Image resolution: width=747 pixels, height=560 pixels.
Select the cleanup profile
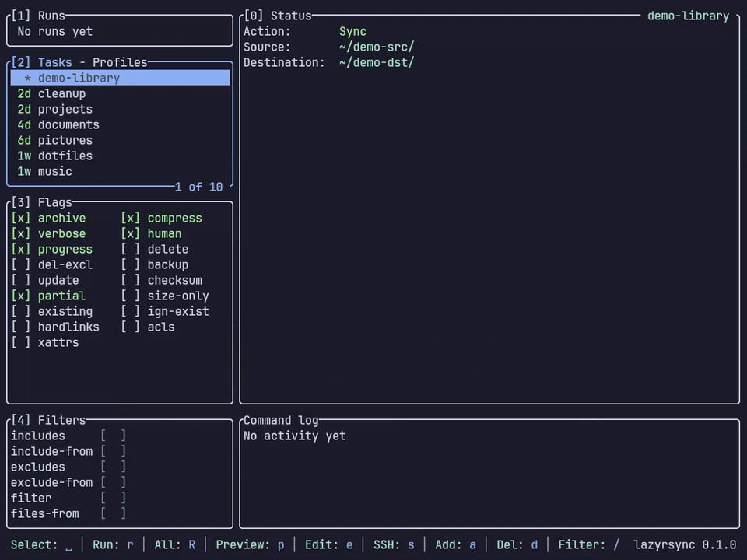click(120, 94)
